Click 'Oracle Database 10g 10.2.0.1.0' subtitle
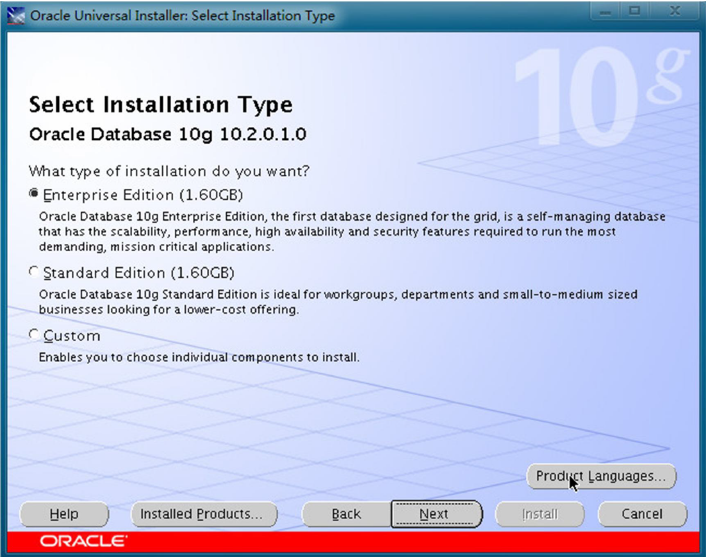Screen dimensions: 706x557 167,134
